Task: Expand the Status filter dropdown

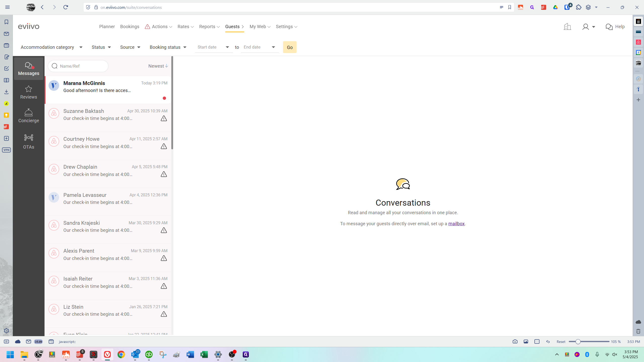Action: 101,47
